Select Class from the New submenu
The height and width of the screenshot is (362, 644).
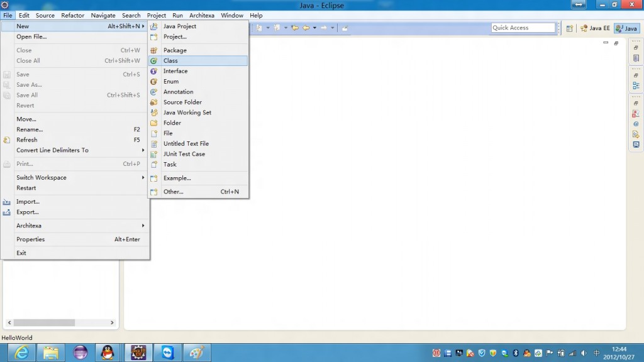click(x=170, y=61)
